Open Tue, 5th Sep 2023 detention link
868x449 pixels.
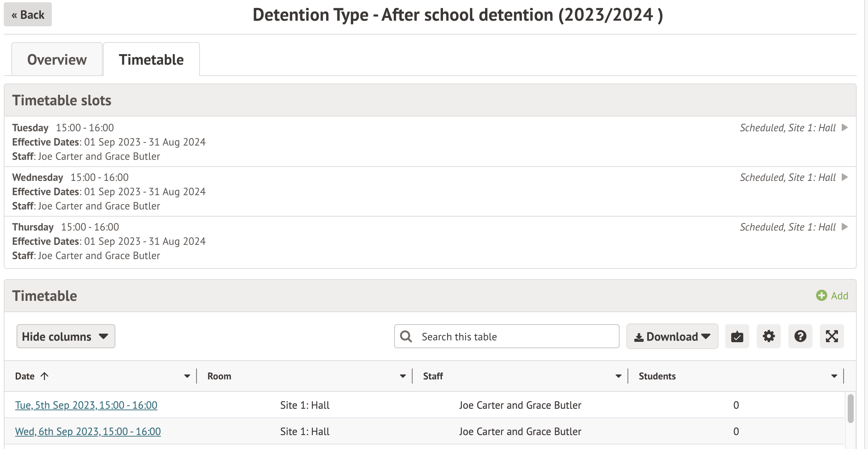(86, 405)
